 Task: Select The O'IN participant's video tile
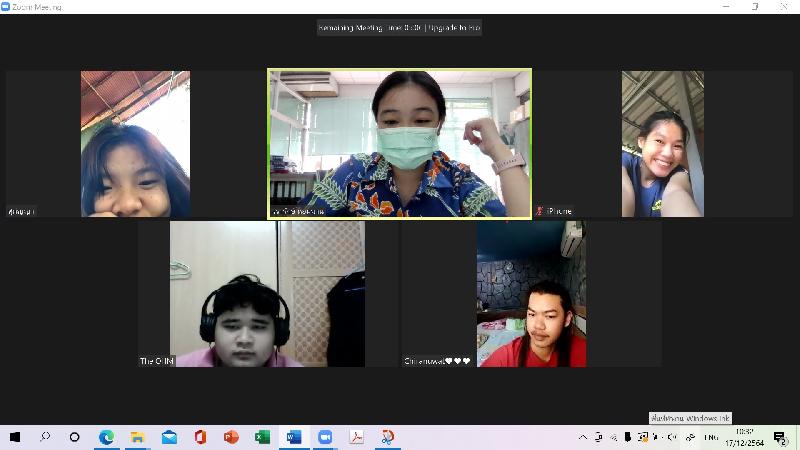tap(251, 294)
